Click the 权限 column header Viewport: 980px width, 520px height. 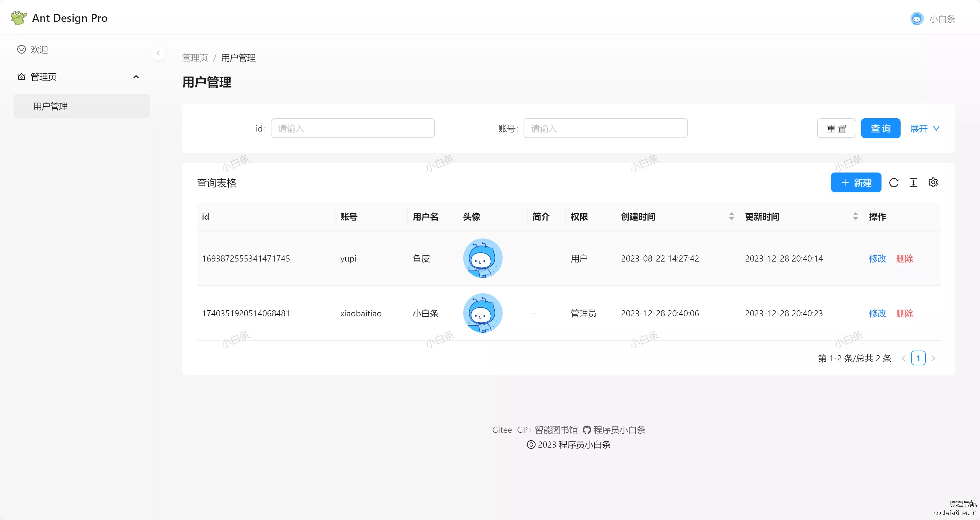(x=579, y=217)
